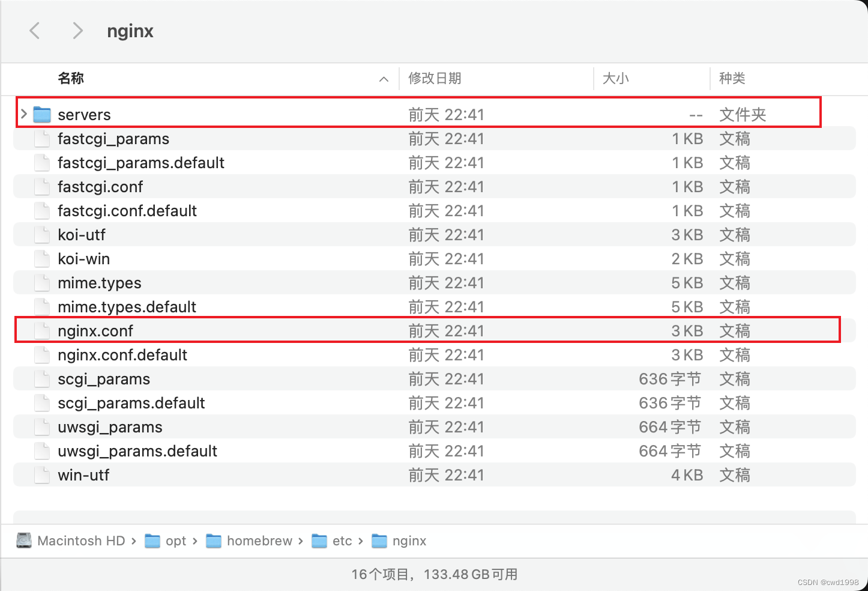Click the koi-win file icon
The image size is (868, 591).
pyautogui.click(x=42, y=259)
